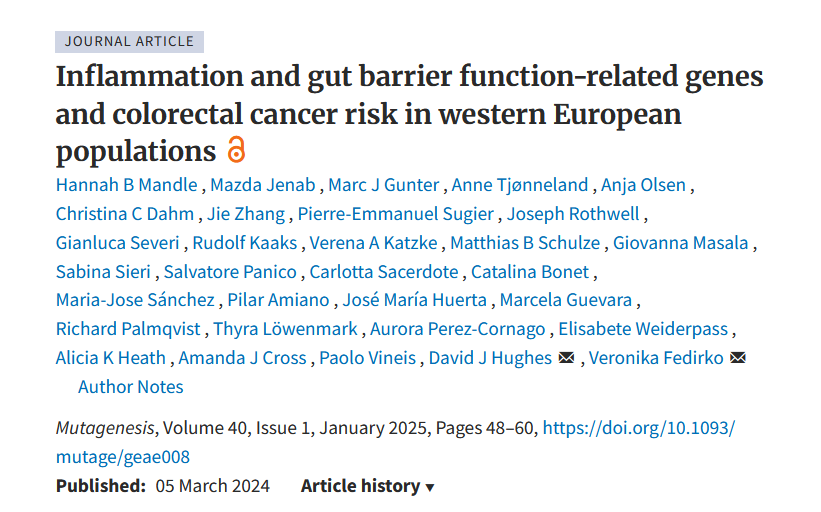The image size is (821, 512).
Task: Open Carlotta Sacerdote author details
Action: [384, 272]
